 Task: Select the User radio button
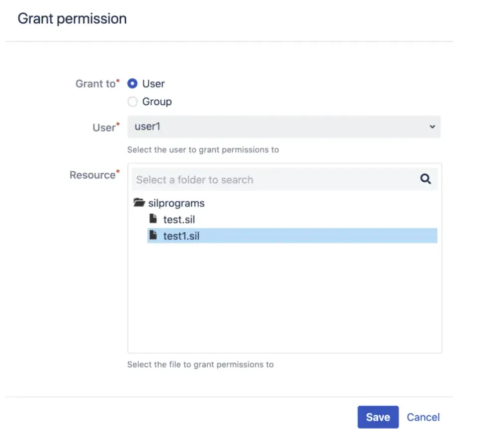(132, 83)
